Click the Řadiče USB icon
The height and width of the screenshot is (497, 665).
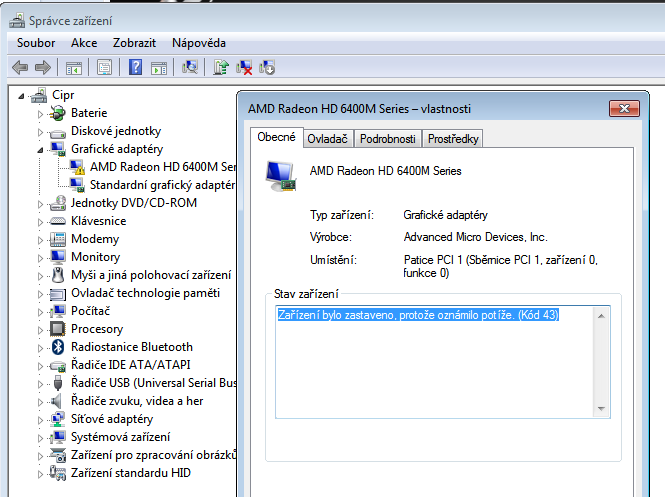[58, 383]
